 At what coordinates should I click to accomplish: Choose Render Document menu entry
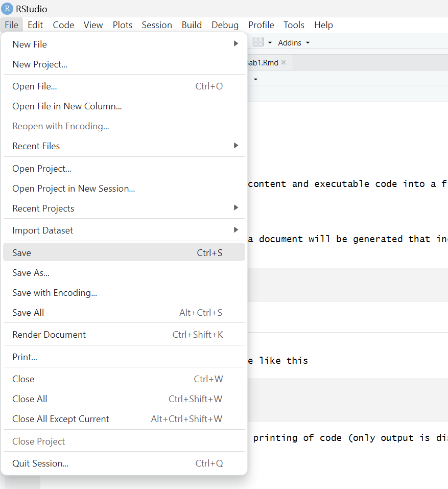124,334
